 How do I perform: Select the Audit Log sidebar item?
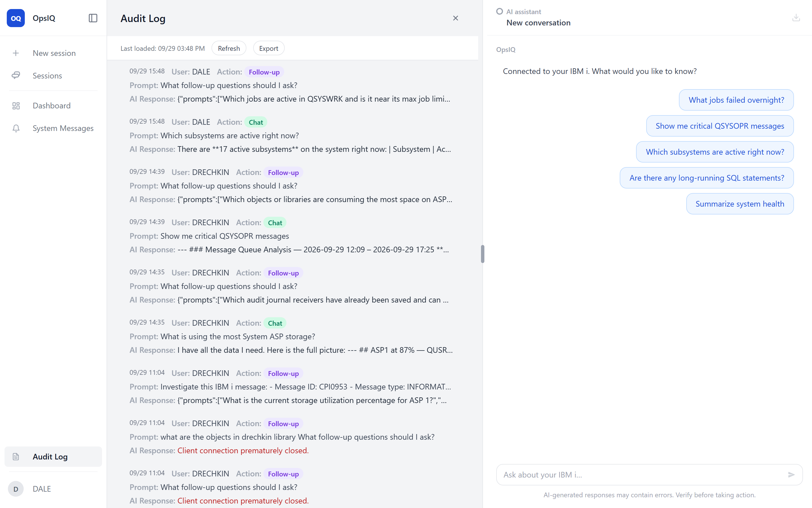click(53, 457)
